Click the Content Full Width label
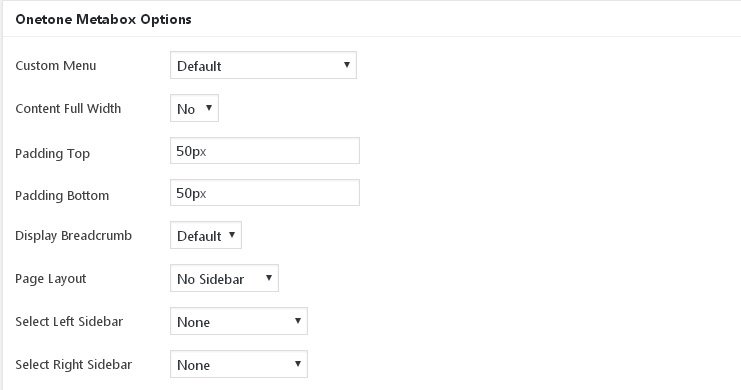 coord(68,108)
